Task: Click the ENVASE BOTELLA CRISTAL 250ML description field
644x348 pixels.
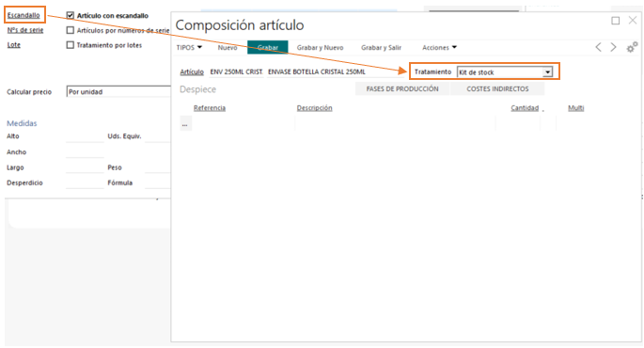Action: coord(335,71)
